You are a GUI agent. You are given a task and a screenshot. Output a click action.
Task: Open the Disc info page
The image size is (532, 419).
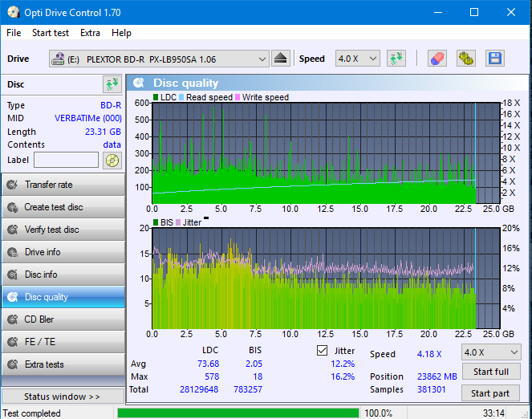[63, 275]
